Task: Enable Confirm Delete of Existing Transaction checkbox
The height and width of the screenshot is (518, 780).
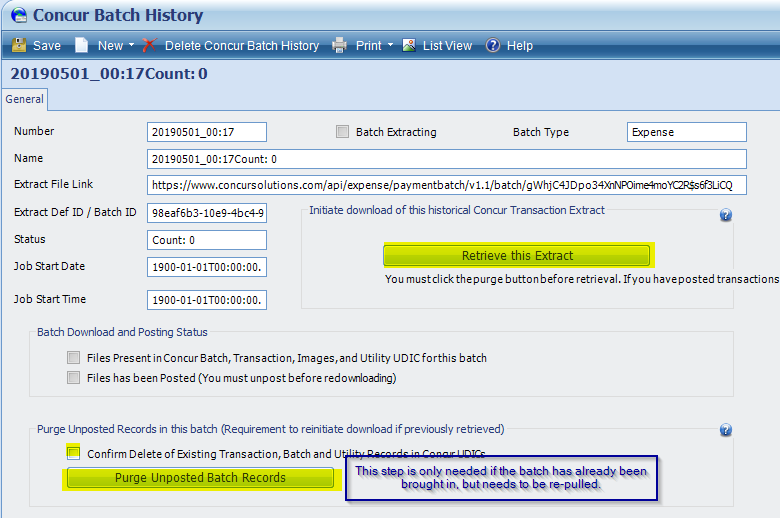Action: (74, 453)
